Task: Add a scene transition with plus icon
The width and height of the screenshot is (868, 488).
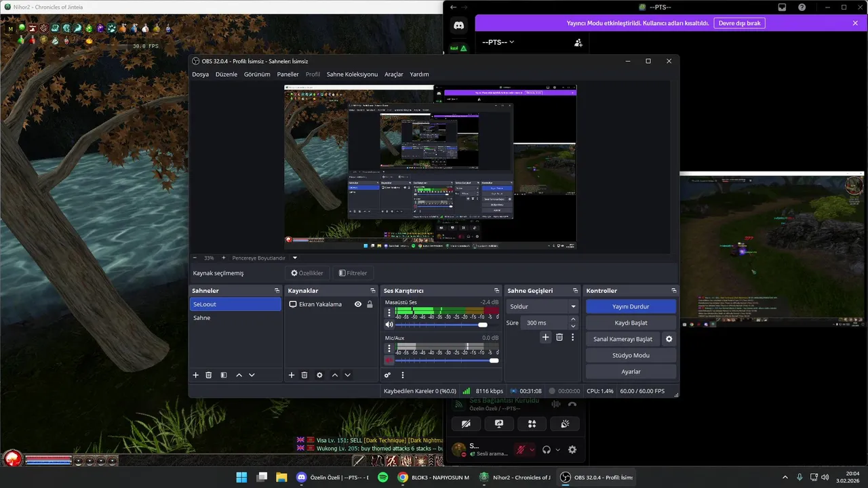Action: pos(545,337)
